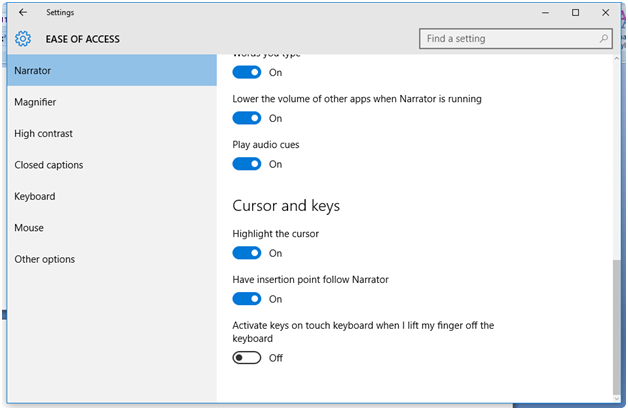Toggle insertion point follow Narrator
The height and width of the screenshot is (410, 628).
(x=246, y=299)
